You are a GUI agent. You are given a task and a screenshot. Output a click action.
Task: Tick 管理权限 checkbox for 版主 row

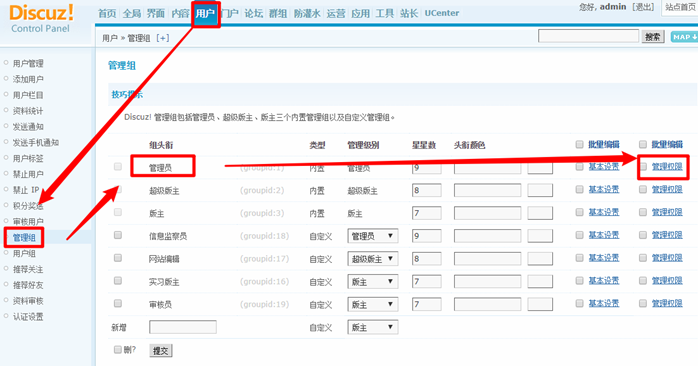coord(643,212)
